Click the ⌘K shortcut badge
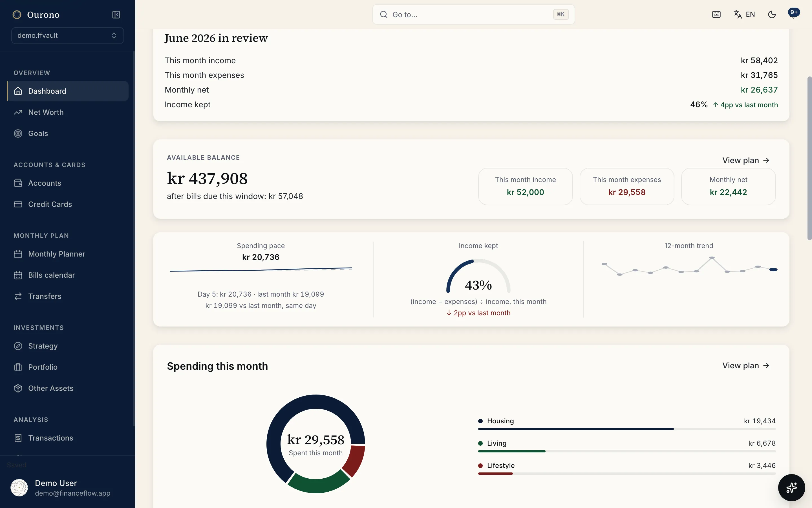 pos(561,14)
